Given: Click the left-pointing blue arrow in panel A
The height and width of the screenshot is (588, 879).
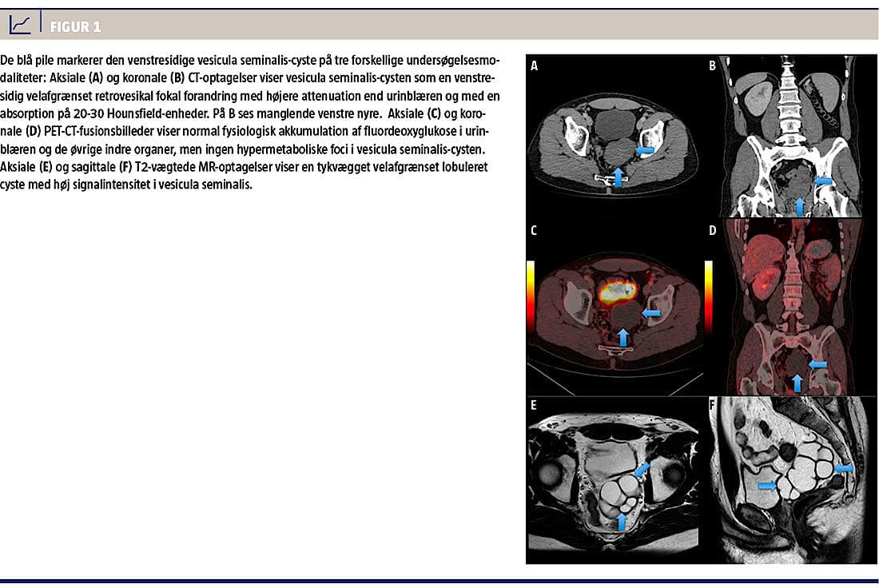Looking at the screenshot, I should click(x=646, y=149).
